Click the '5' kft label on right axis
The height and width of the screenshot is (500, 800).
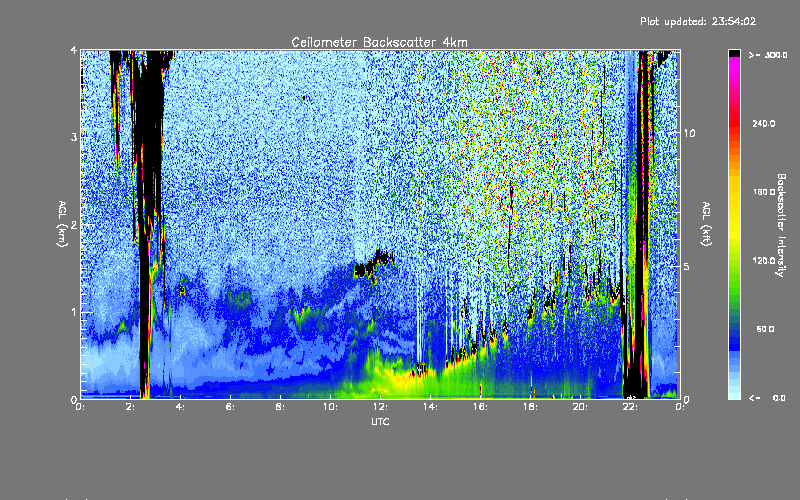pyautogui.click(x=687, y=267)
